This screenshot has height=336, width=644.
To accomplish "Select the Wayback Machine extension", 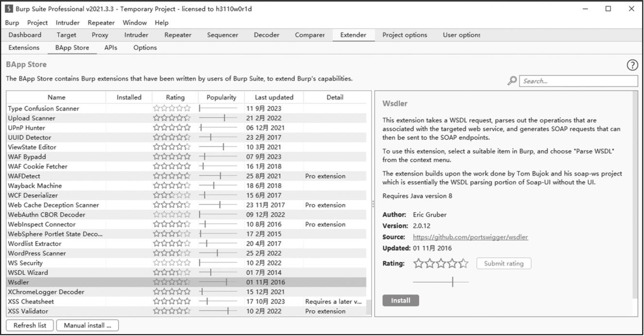I will 186,185.
